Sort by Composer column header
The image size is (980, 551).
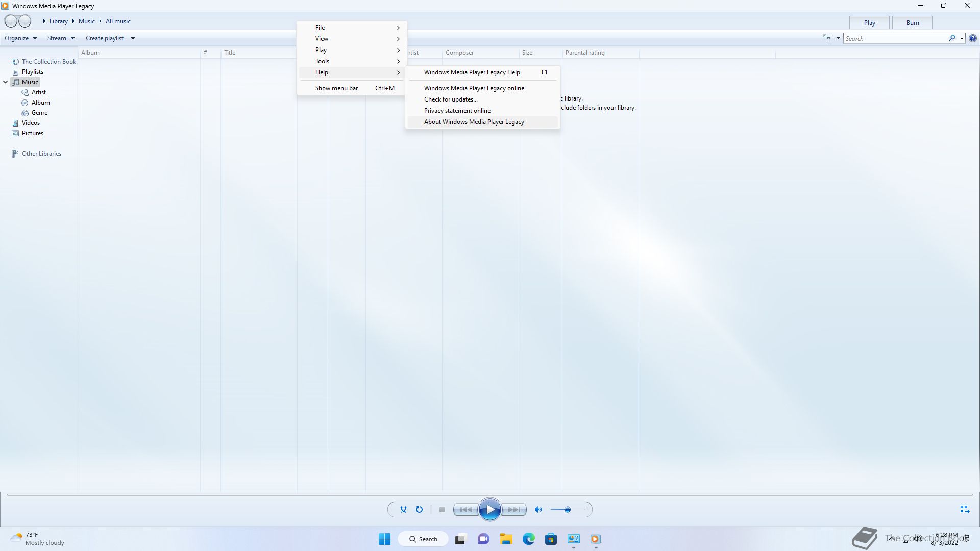pyautogui.click(x=481, y=53)
